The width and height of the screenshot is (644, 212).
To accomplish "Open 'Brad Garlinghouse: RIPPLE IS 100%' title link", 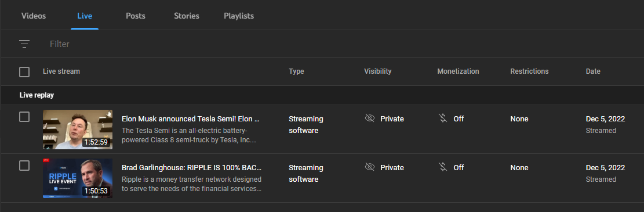I will pos(191,167).
